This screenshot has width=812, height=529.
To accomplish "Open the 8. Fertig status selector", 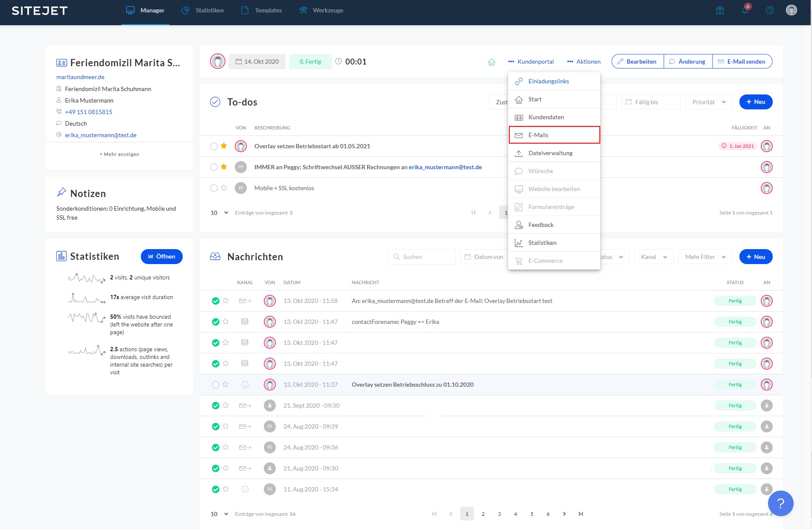I will coord(310,62).
